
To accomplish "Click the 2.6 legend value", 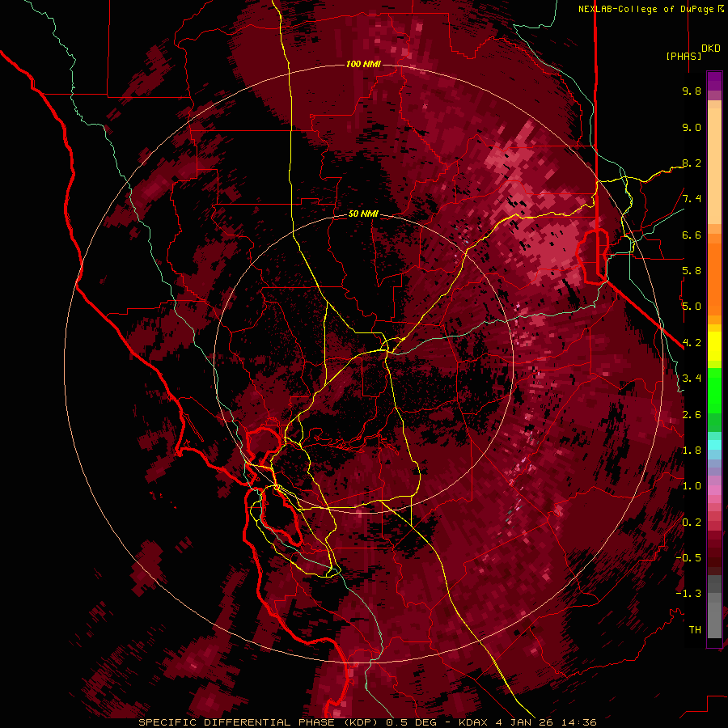I will click(692, 415).
